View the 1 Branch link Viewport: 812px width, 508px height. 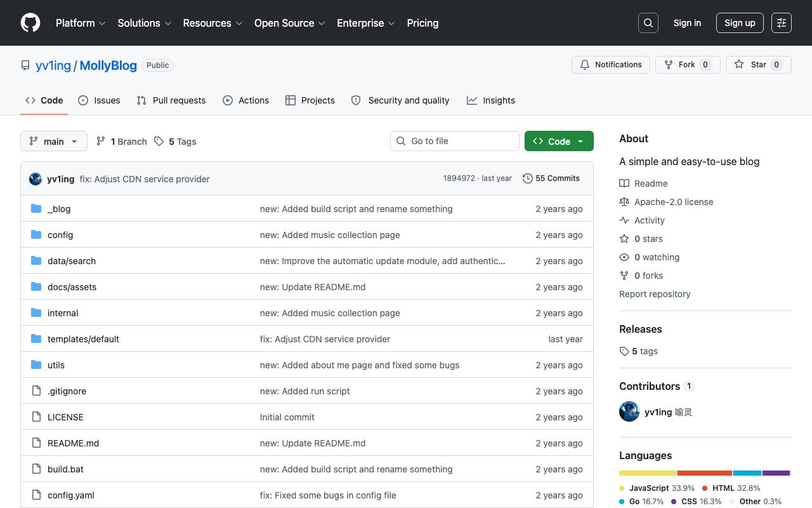pos(121,141)
